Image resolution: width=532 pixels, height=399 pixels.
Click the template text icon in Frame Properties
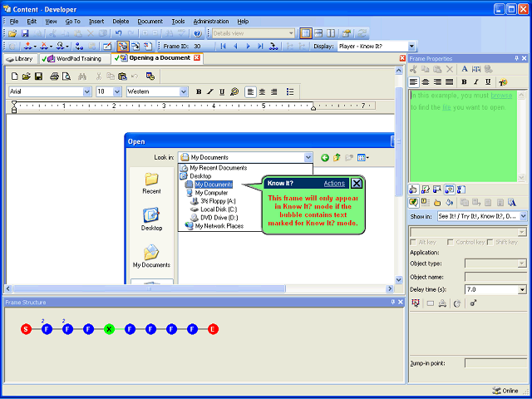[x=476, y=69]
